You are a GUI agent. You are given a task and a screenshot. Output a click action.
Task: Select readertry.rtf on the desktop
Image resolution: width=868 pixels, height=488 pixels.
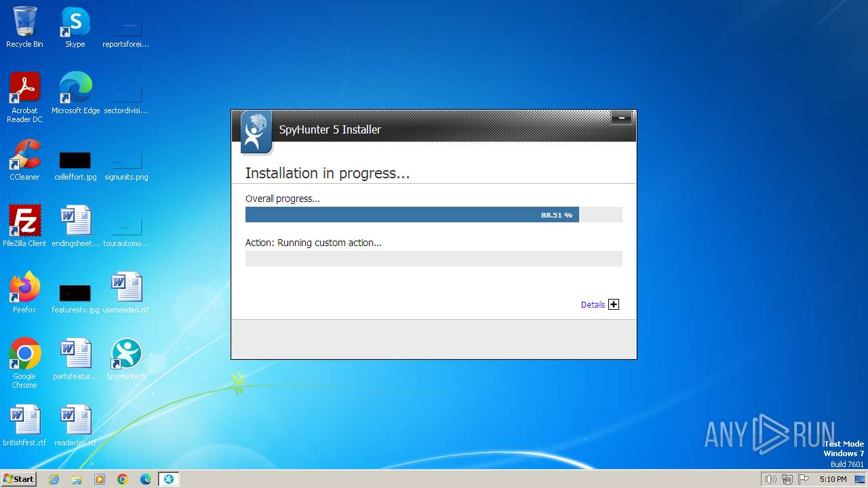click(x=75, y=426)
